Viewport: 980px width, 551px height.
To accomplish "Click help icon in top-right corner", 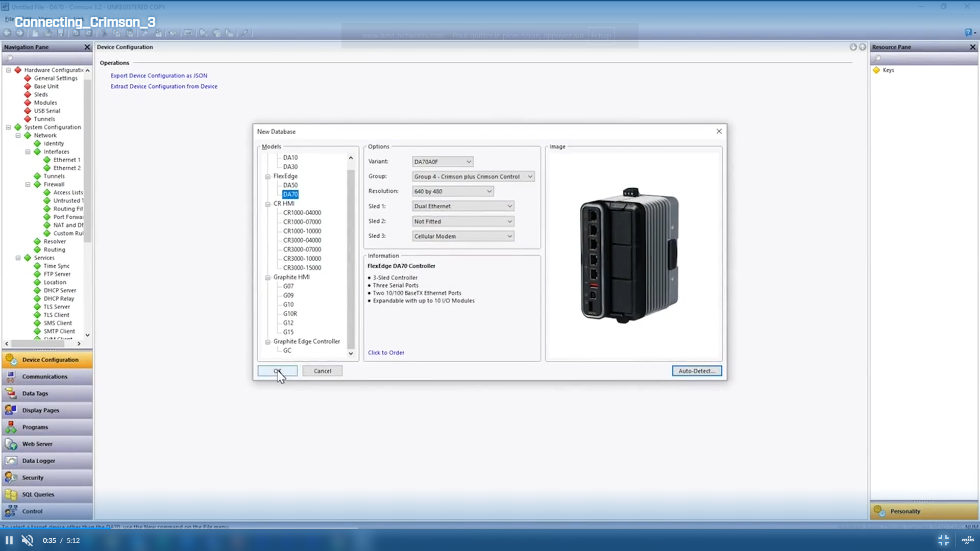I will pos(968,33).
